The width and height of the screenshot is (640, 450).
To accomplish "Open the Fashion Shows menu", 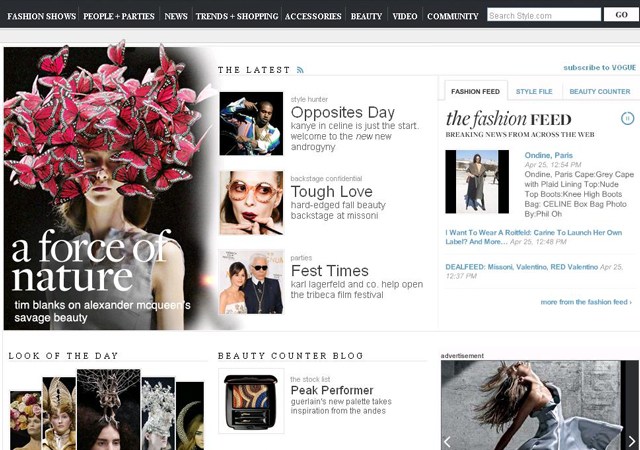I will (41, 16).
